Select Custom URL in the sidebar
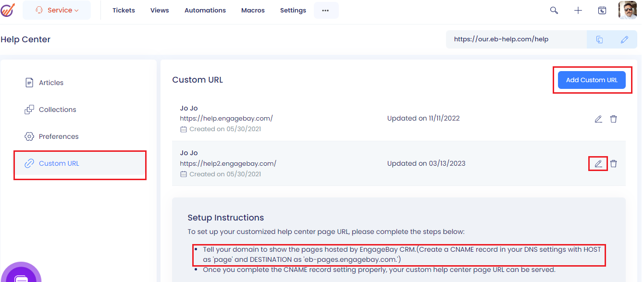This screenshot has height=282, width=644. (x=80, y=163)
